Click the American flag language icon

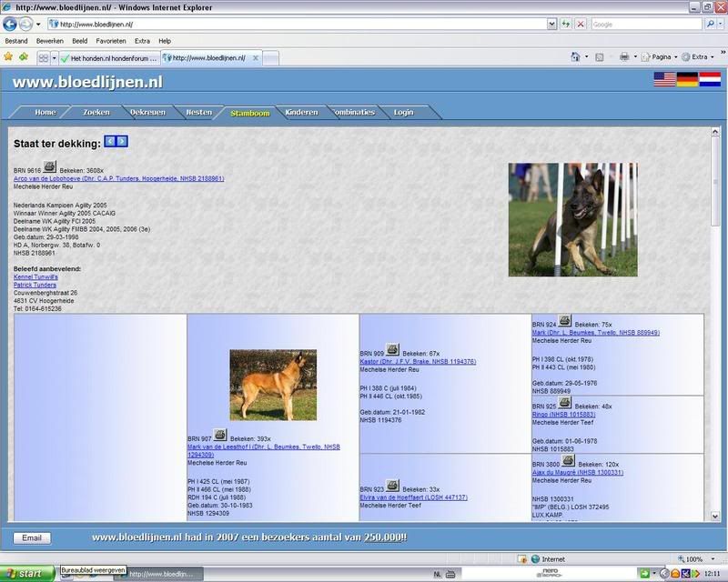[664, 80]
